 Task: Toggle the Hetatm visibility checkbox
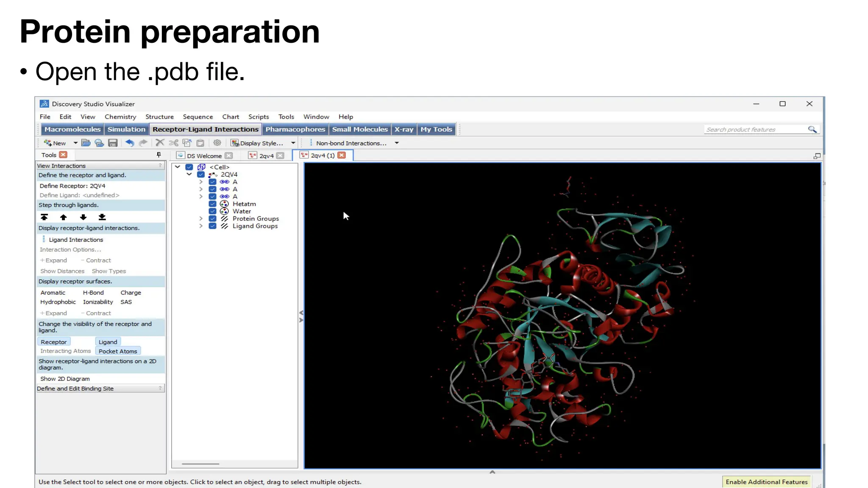[213, 204]
